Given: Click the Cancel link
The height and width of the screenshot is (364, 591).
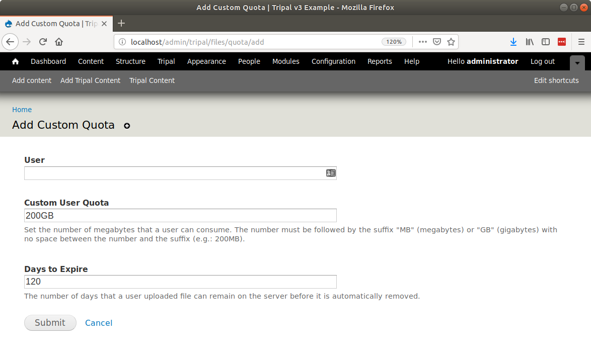Looking at the screenshot, I should pyautogui.click(x=99, y=323).
